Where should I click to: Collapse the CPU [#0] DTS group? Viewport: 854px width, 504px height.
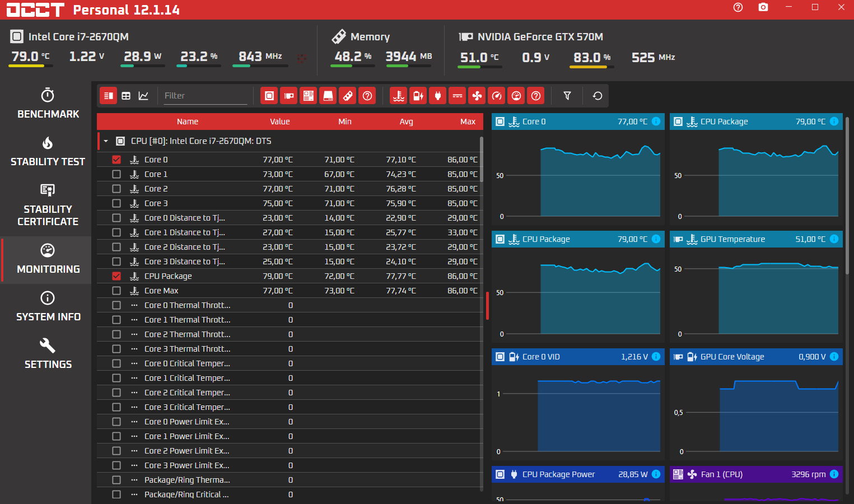106,141
